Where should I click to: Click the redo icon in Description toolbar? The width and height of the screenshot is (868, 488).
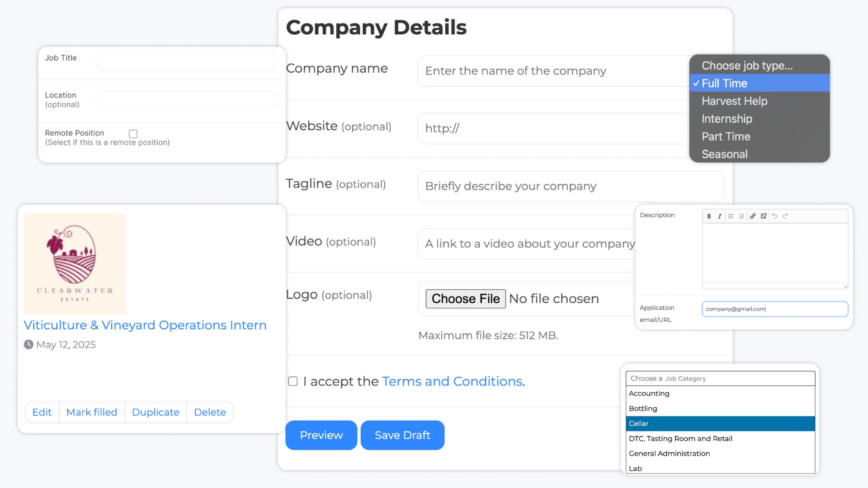tap(785, 216)
